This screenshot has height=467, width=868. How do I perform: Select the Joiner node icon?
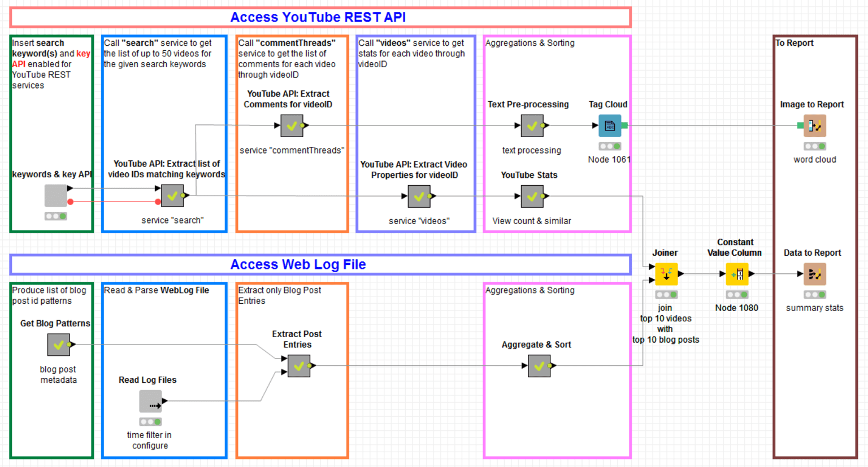point(666,274)
